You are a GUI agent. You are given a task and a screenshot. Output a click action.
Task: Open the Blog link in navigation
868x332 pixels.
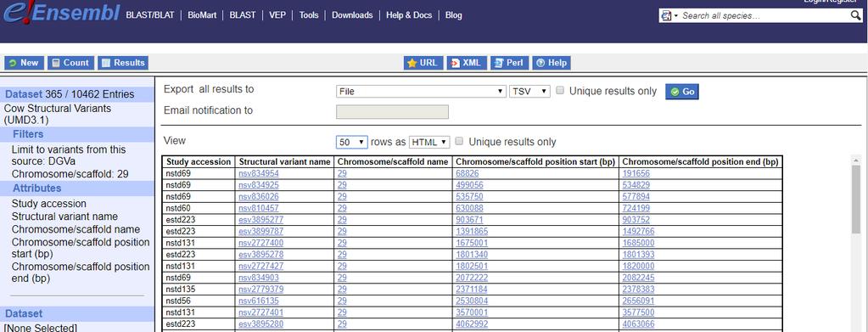453,15
